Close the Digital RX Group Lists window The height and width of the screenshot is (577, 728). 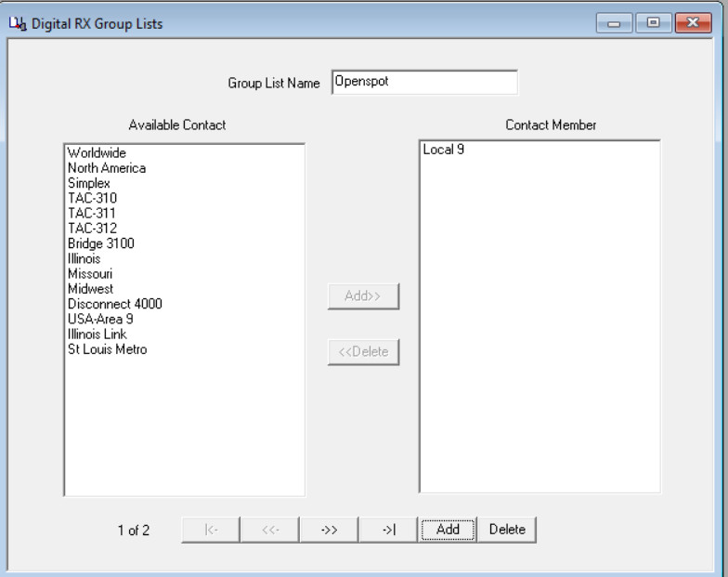(693, 22)
